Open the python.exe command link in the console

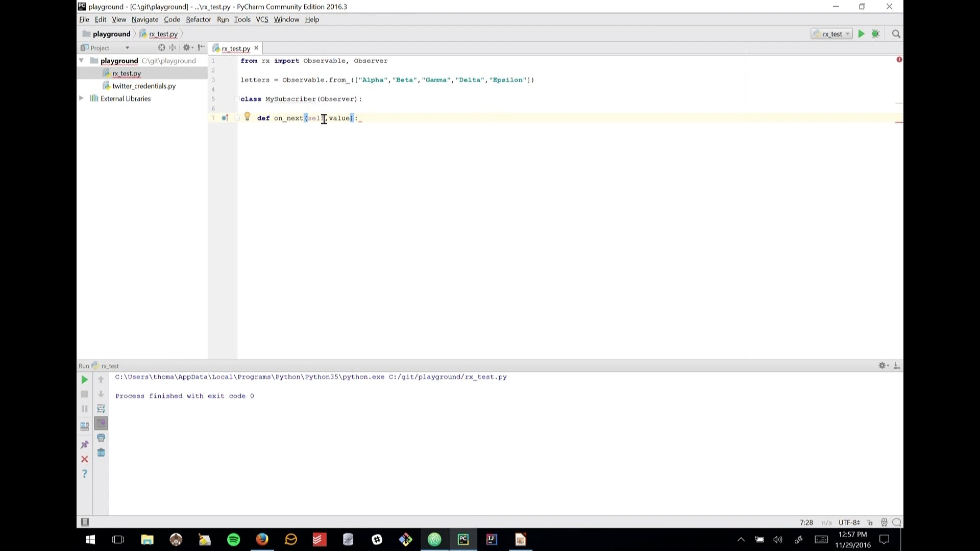coord(250,377)
